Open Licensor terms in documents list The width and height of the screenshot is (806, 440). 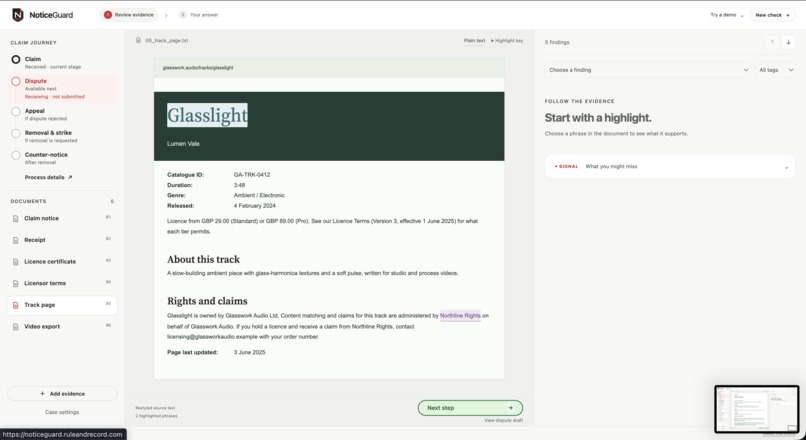(62, 283)
